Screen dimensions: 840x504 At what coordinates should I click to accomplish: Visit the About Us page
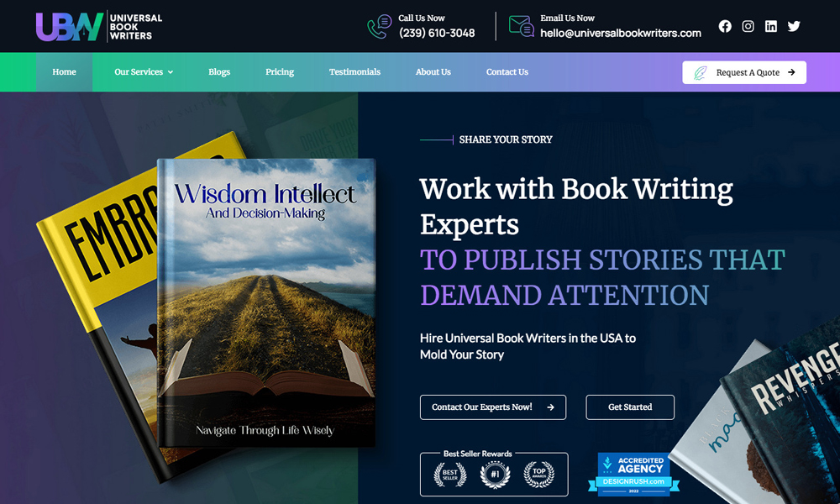pos(433,72)
